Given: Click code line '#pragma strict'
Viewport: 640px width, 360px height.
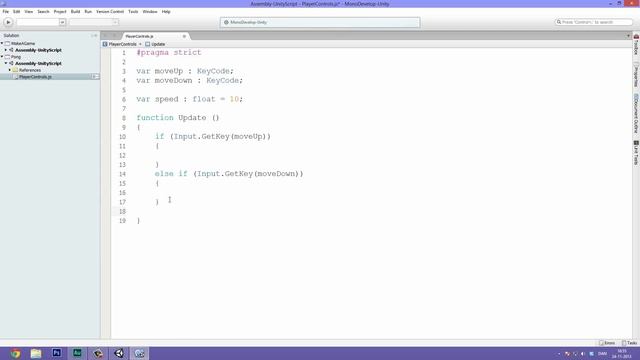Looking at the screenshot, I should click(169, 53).
